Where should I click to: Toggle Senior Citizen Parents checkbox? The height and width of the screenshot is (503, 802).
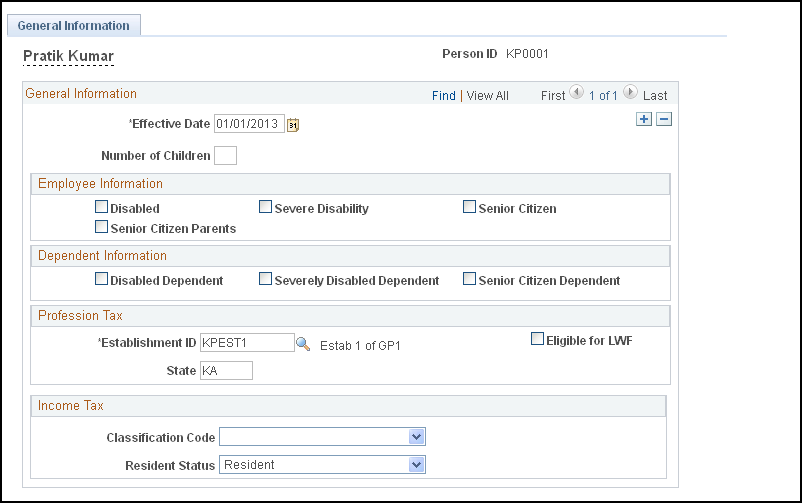[x=101, y=227]
